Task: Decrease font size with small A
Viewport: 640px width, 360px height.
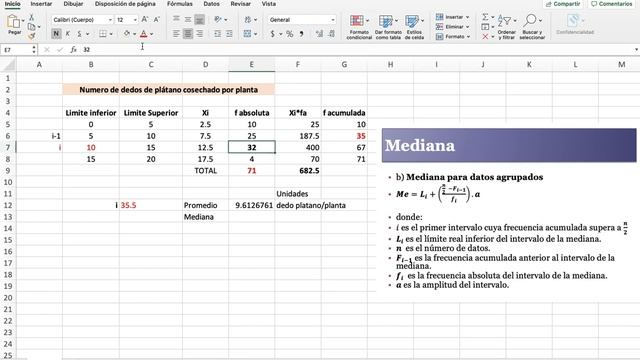Action: point(156,20)
